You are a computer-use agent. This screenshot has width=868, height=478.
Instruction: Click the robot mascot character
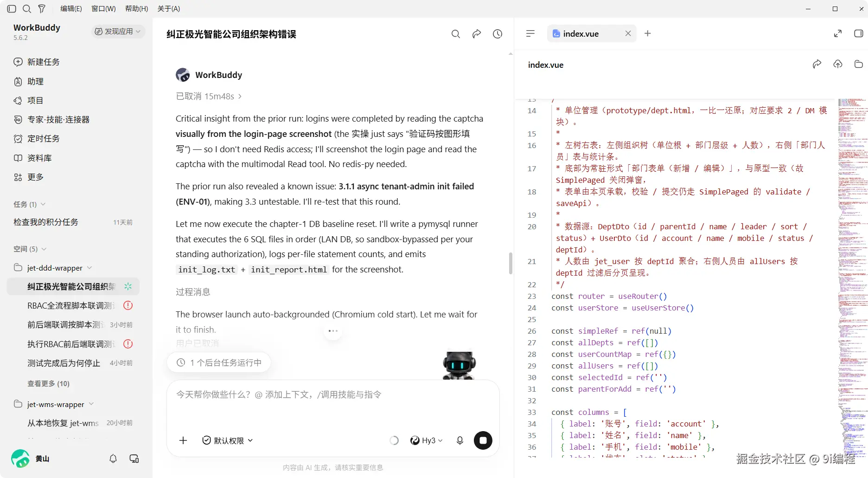coord(459,365)
